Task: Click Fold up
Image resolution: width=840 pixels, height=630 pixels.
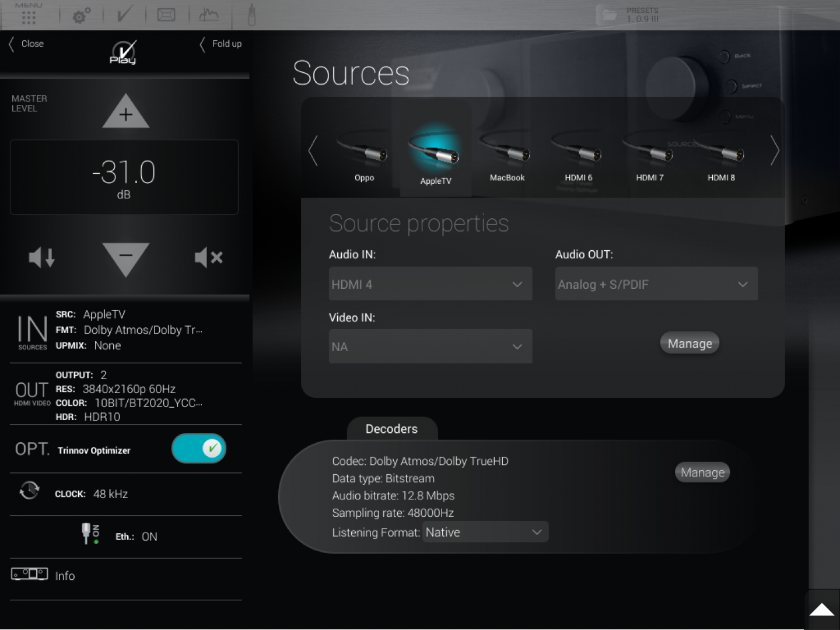Action: pos(221,44)
